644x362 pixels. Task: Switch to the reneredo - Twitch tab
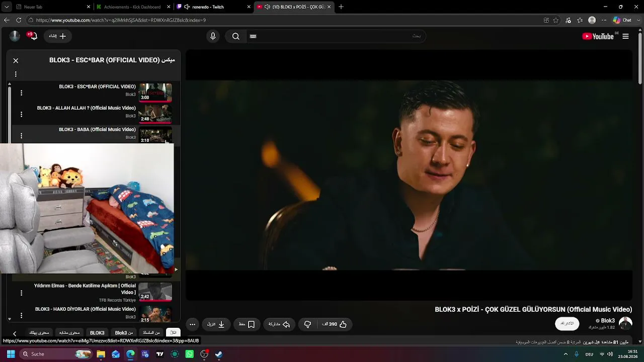[213, 7]
